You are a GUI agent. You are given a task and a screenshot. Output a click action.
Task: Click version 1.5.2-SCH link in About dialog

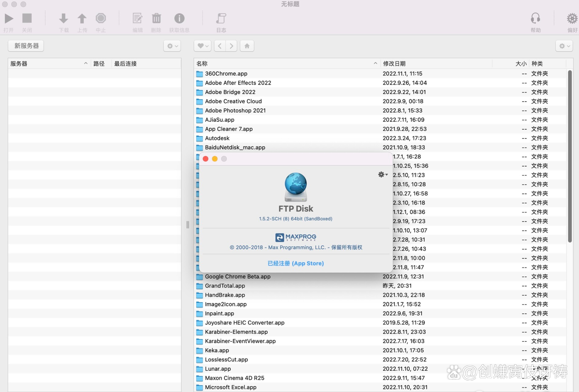(295, 219)
